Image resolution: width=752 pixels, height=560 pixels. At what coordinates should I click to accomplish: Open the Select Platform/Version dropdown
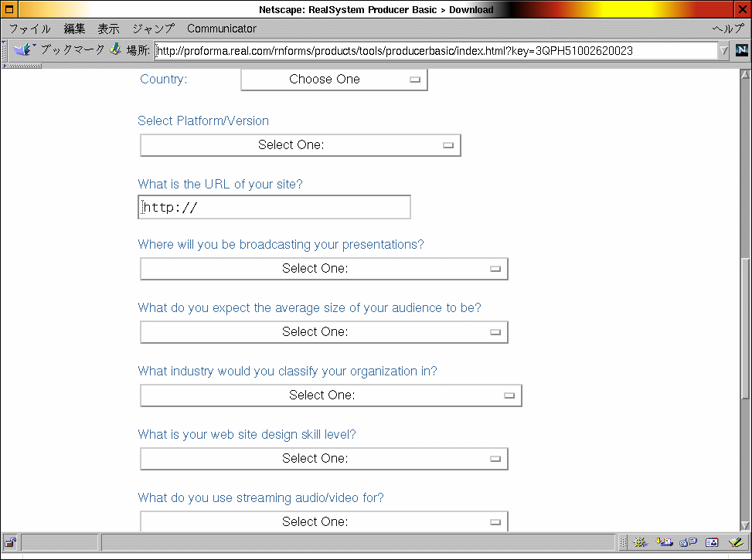[x=301, y=144]
